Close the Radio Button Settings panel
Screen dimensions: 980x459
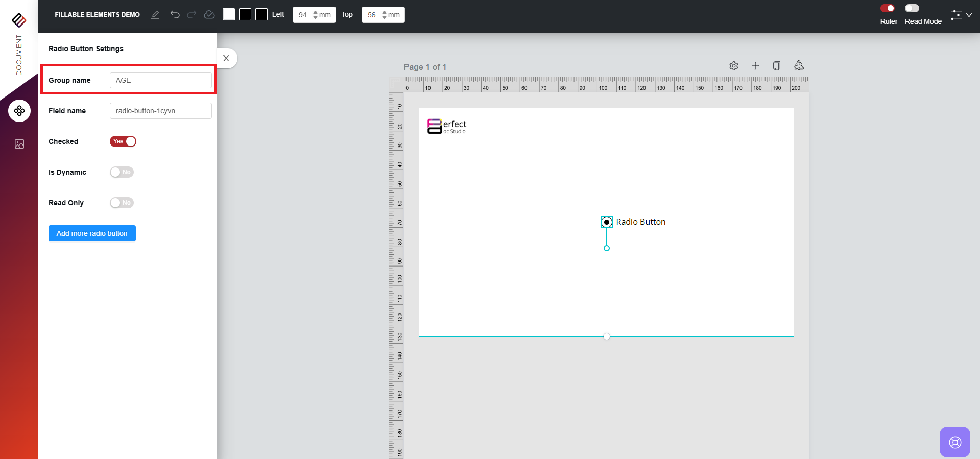coord(226,58)
